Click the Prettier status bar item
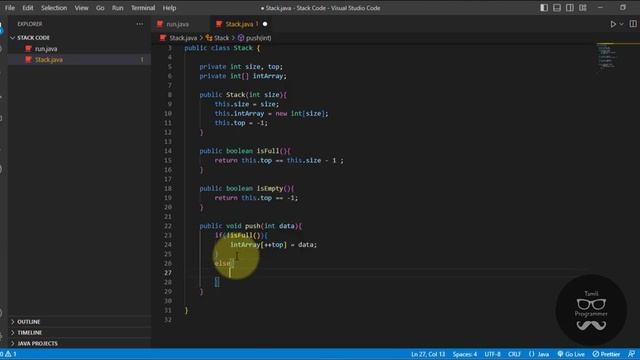The width and height of the screenshot is (640, 360). (x=606, y=354)
